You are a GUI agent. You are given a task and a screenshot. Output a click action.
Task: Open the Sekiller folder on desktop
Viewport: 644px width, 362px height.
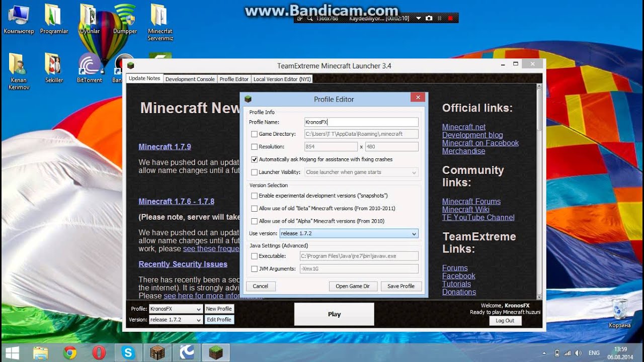pos(54,68)
